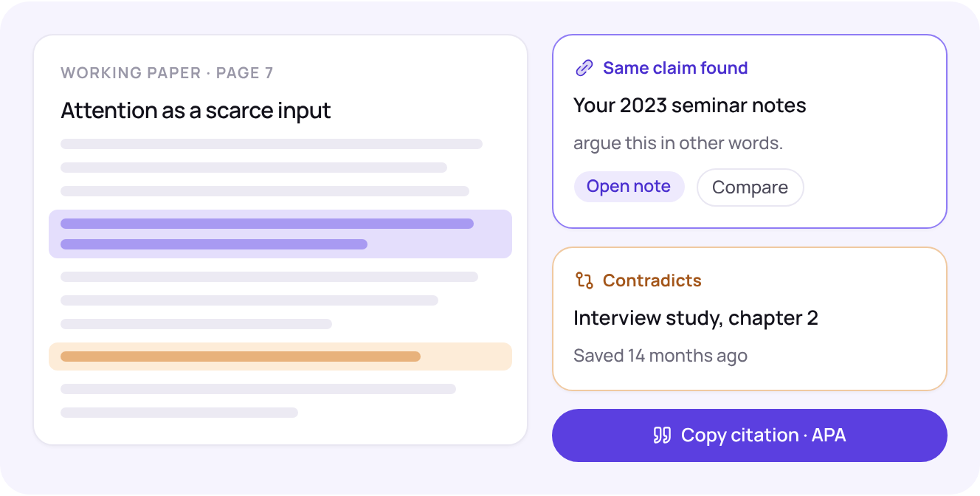Screen dimensions: 980x496
Task: Select the Same claim found card
Action: point(750,131)
